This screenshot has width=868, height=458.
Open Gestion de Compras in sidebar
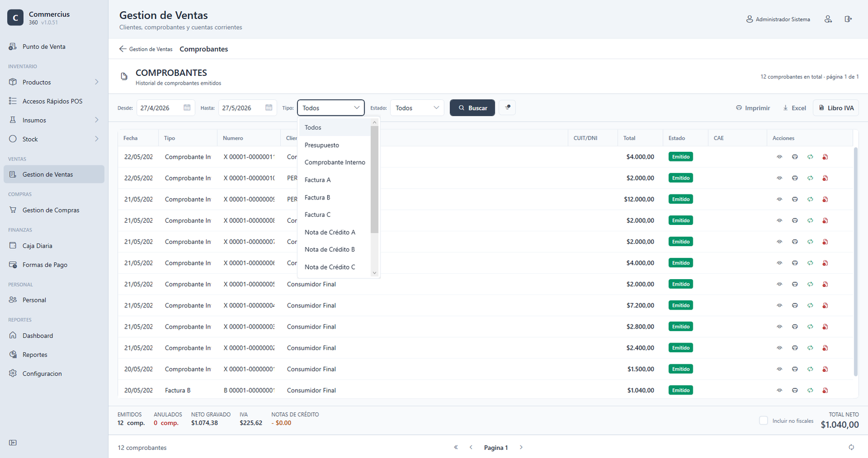click(54, 210)
